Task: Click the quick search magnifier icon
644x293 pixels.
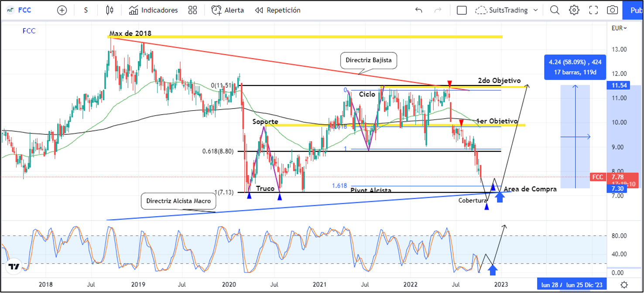Action: click(x=555, y=10)
